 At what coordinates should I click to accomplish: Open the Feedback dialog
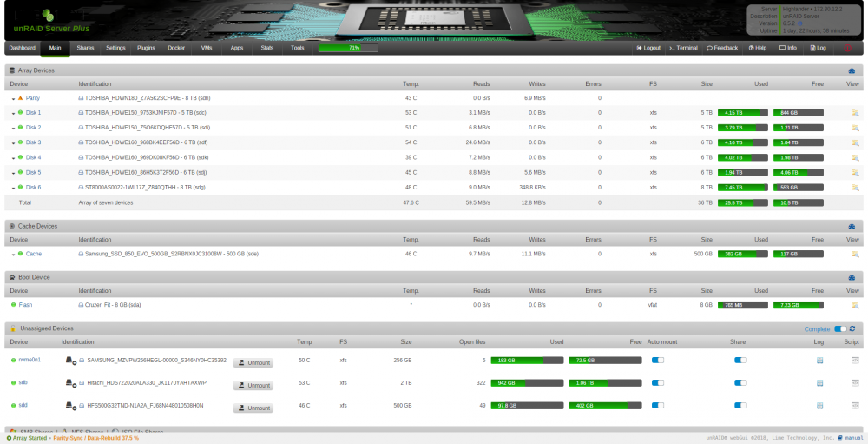point(722,49)
